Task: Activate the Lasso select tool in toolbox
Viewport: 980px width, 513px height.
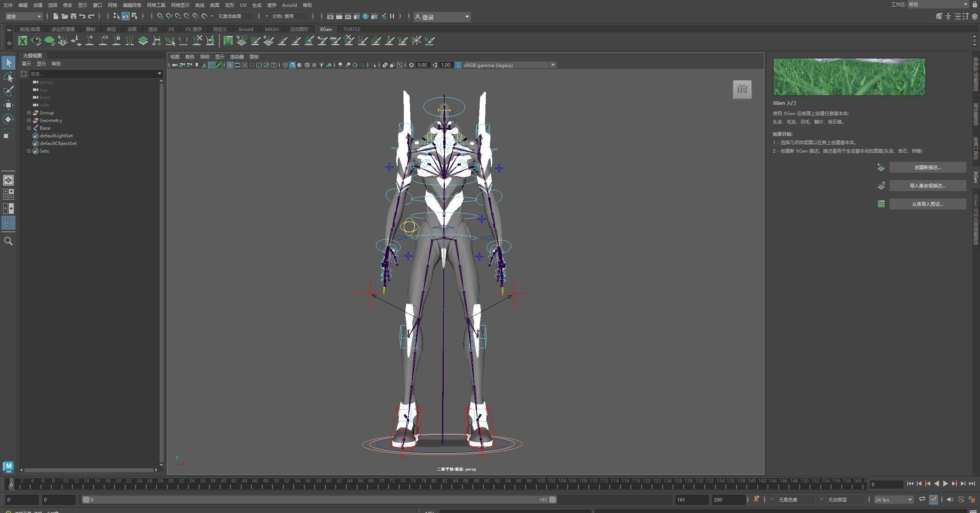Action: point(8,77)
